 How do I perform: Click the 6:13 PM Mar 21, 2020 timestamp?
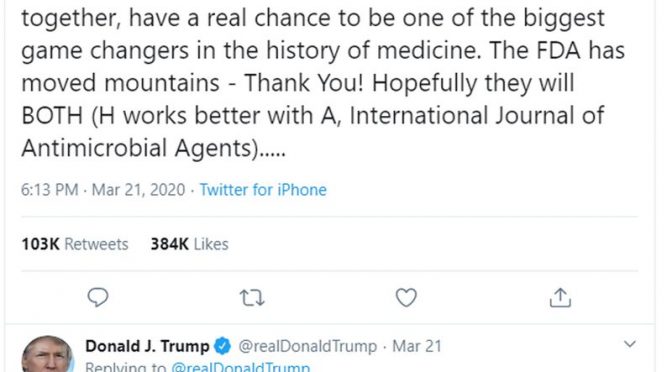tap(103, 190)
